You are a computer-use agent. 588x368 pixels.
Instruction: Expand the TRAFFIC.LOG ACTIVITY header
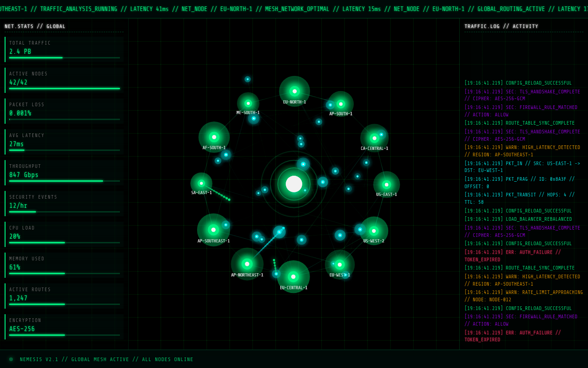pos(501,26)
